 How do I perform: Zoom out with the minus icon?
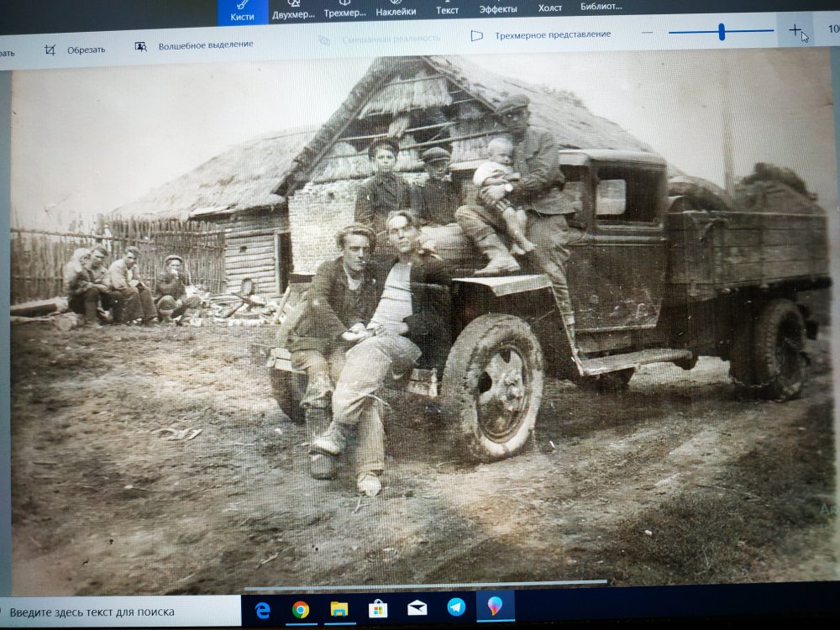point(647,32)
